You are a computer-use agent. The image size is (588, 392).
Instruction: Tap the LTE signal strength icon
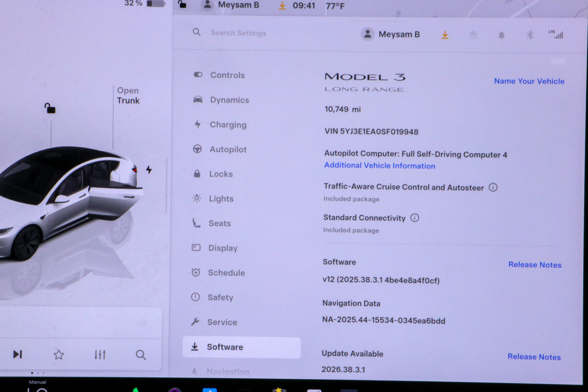[x=556, y=35]
